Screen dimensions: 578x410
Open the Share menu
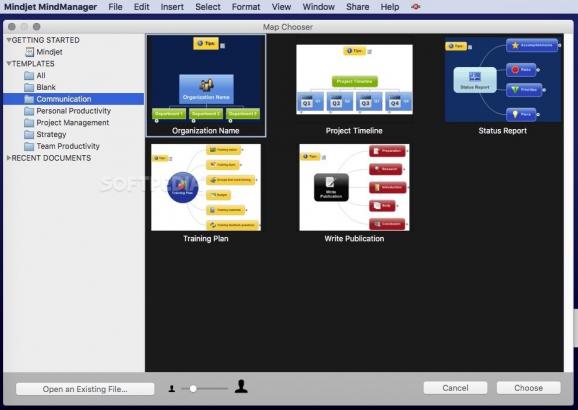358,7
